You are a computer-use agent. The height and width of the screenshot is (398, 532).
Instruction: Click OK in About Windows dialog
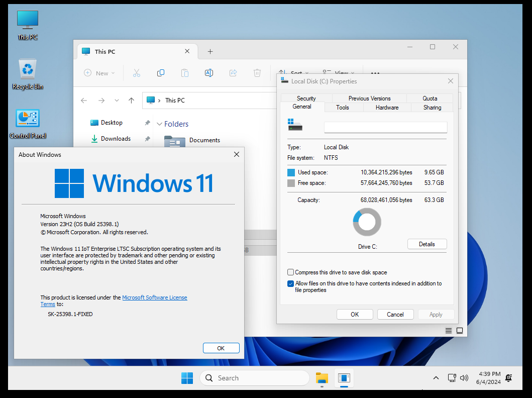[x=221, y=348]
